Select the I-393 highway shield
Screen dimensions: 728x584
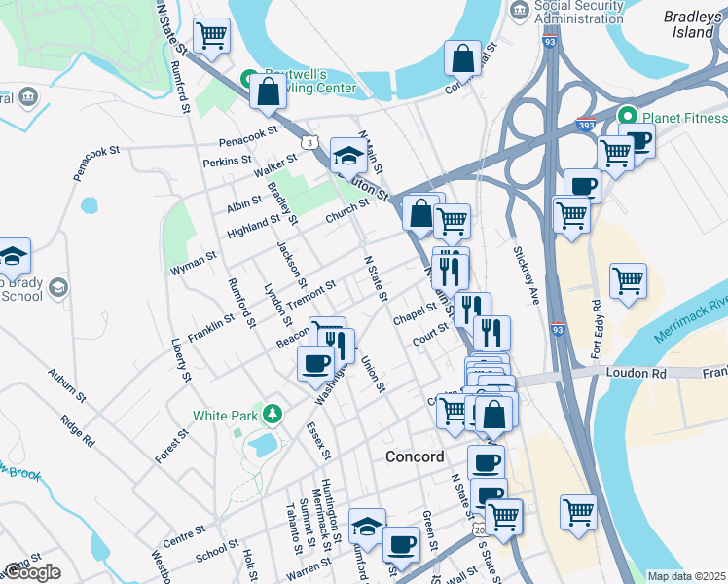585,125
